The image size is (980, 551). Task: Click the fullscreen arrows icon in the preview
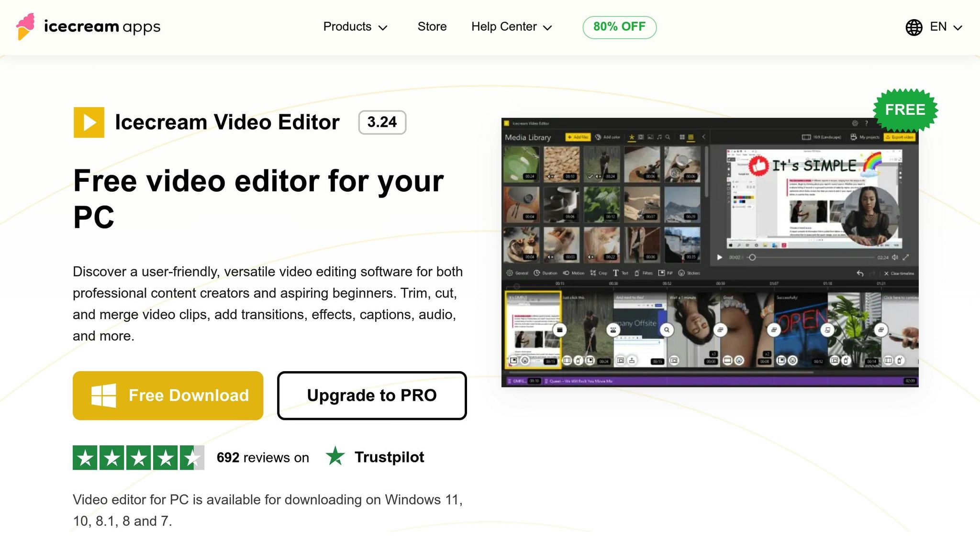click(x=906, y=257)
